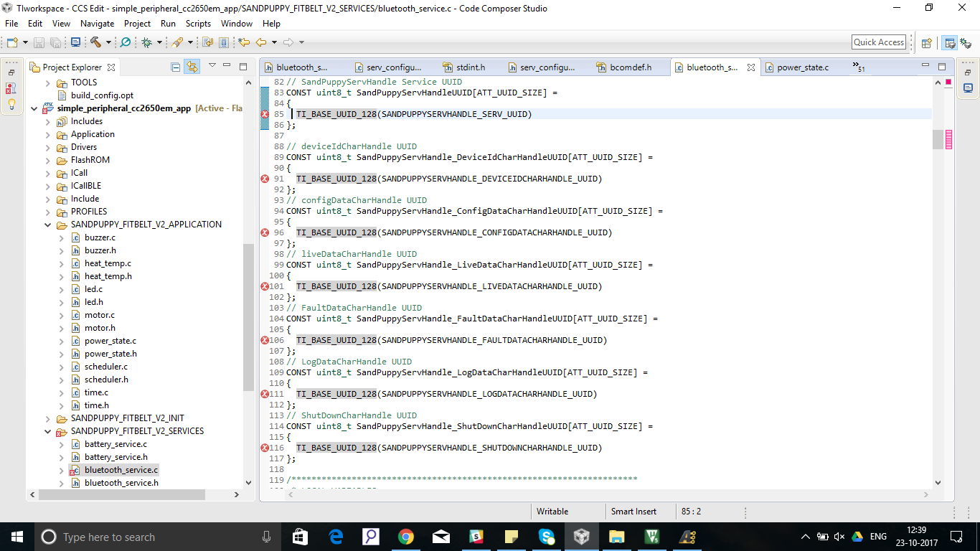This screenshot has height=551, width=980.
Task: Click the error marker on line 96
Action: click(265, 232)
